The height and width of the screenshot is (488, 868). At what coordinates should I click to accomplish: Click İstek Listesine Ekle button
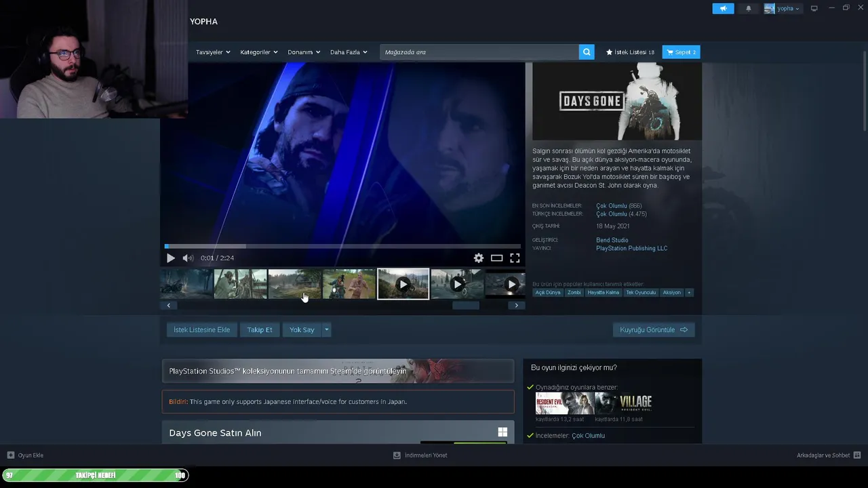pyautogui.click(x=201, y=329)
